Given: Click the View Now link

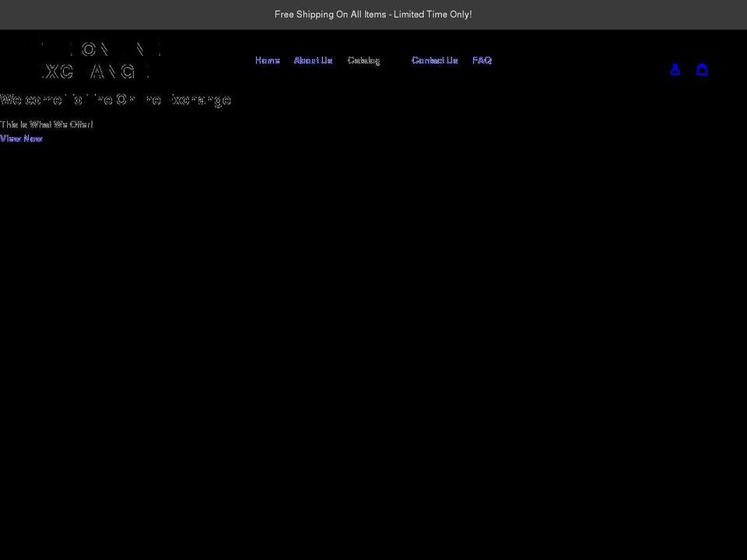Looking at the screenshot, I should 22,138.
